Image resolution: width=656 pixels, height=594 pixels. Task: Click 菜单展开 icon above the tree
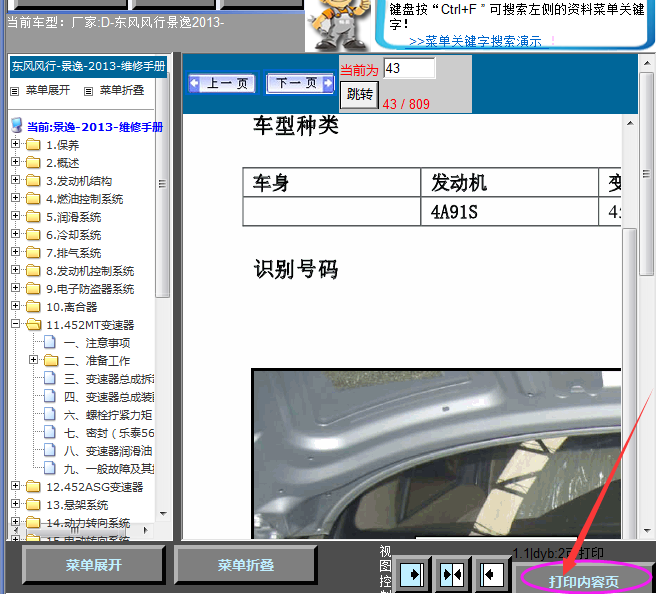click(x=15, y=91)
